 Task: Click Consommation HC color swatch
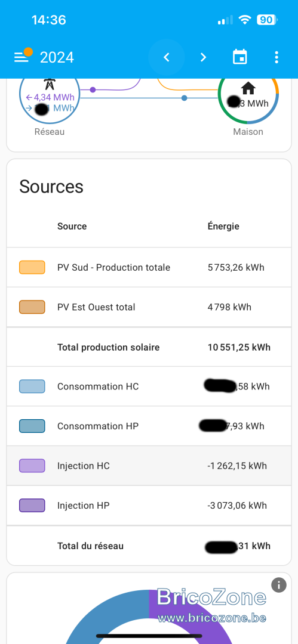point(32,386)
